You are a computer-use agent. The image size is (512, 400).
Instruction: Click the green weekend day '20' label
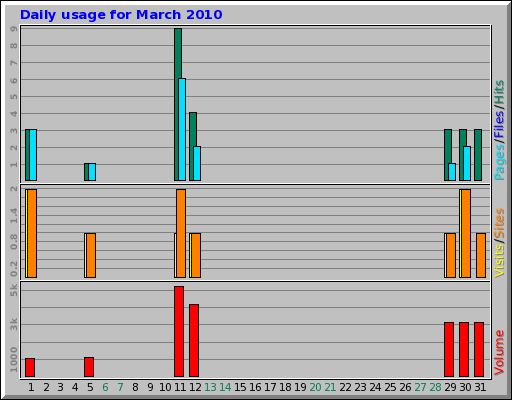coord(315,387)
